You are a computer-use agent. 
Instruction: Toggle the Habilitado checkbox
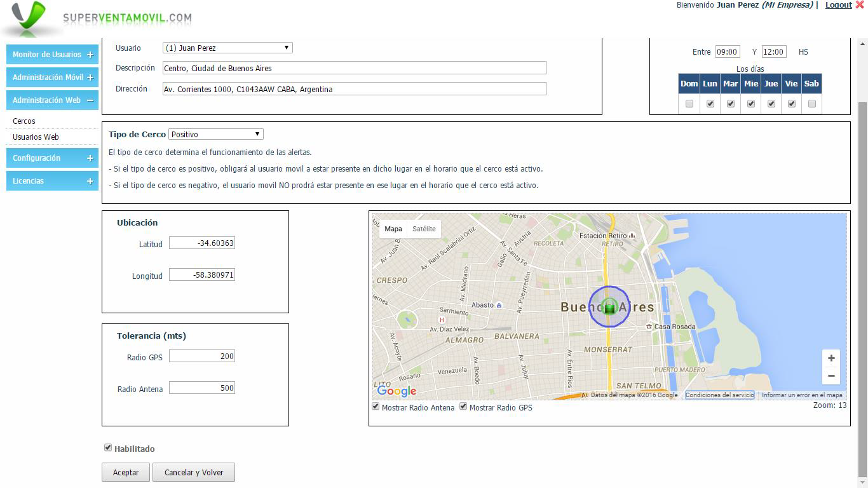tap(108, 448)
